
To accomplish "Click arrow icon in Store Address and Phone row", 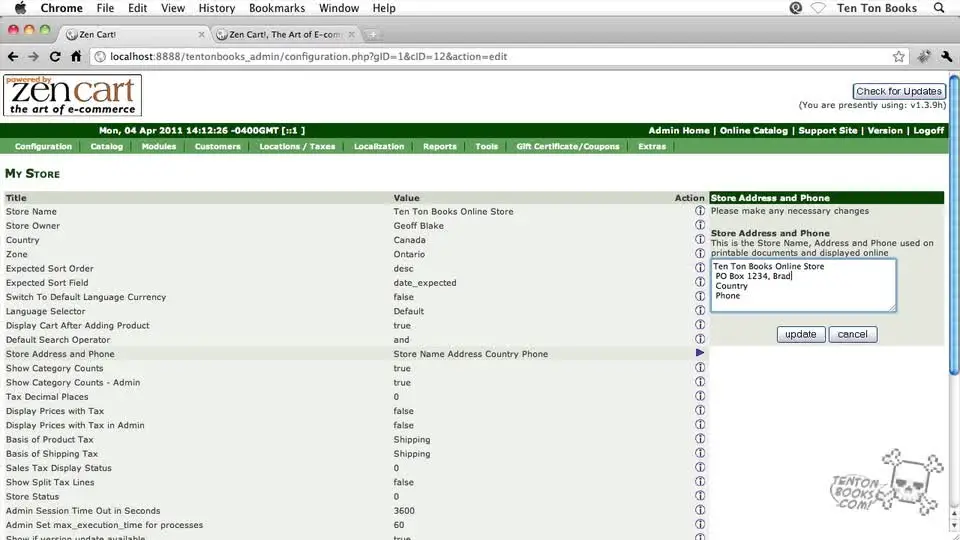I will point(700,353).
